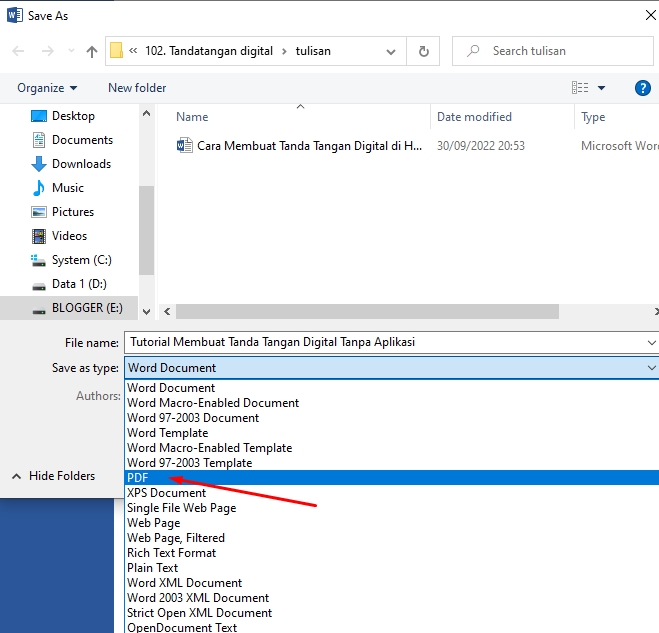Select the Cara Membuat Tanda Tangan file
This screenshot has width=659, height=633.
coord(299,146)
